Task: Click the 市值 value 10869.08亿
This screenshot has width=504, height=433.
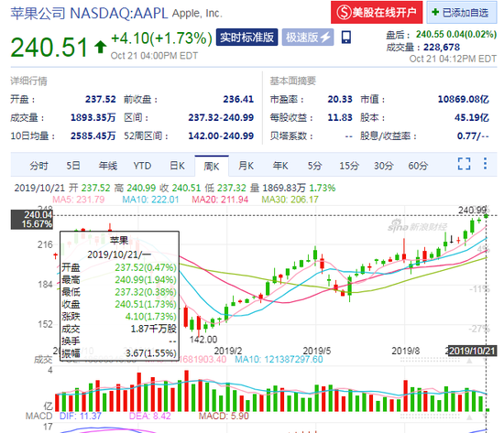Action: pos(463,99)
